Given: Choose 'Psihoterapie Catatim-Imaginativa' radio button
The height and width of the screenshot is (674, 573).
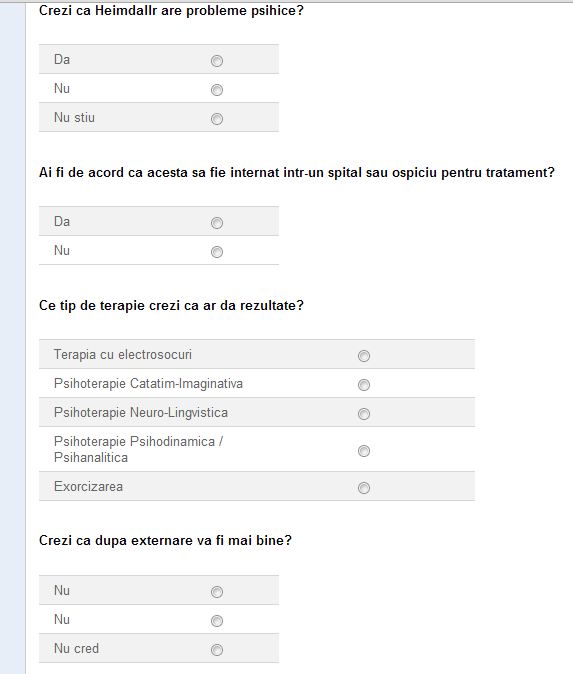Looking at the screenshot, I should coord(364,385).
